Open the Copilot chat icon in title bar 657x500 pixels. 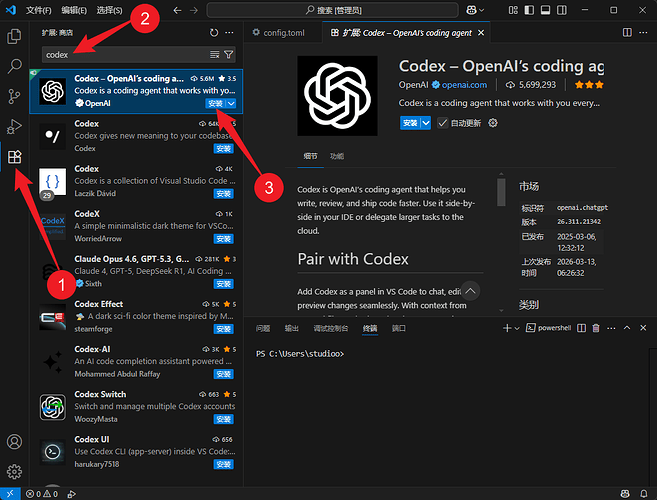(x=471, y=10)
